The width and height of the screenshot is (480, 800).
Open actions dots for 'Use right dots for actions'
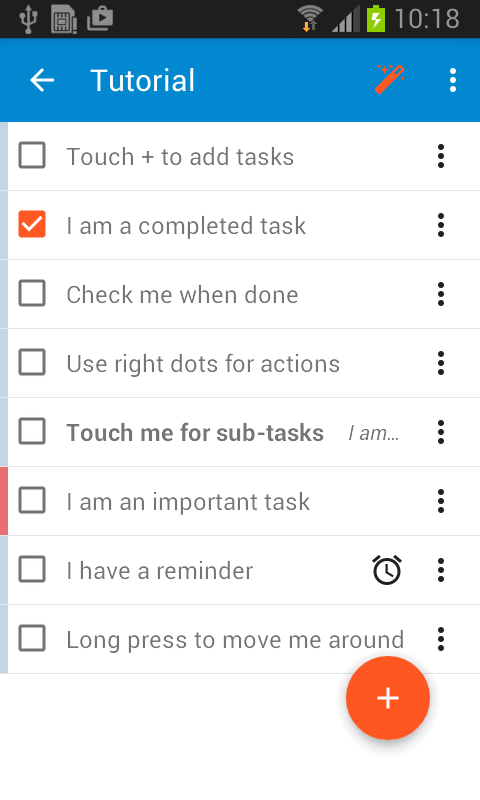pyautogui.click(x=441, y=363)
